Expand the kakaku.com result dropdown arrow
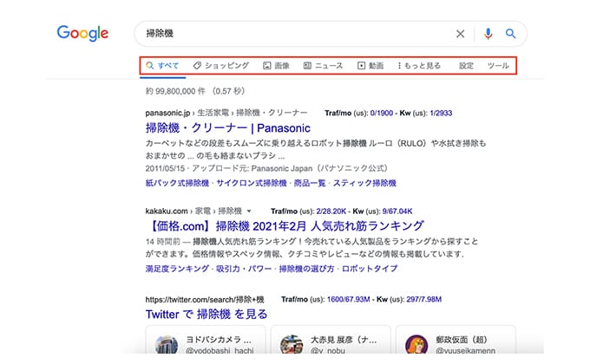 point(249,211)
